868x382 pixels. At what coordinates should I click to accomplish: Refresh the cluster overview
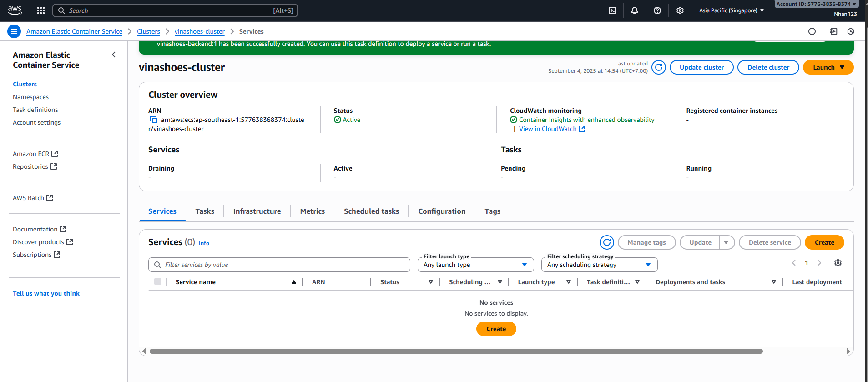pyautogui.click(x=658, y=67)
